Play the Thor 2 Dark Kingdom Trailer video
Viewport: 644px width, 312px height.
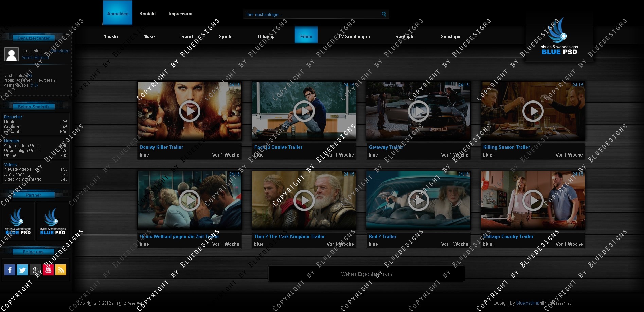coord(304,200)
